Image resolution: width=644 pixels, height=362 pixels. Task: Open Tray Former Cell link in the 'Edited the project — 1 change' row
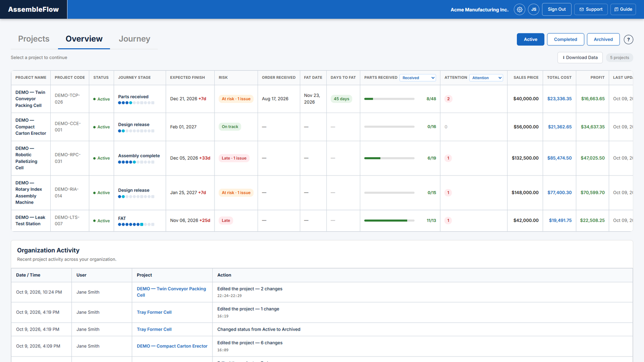coord(154,312)
